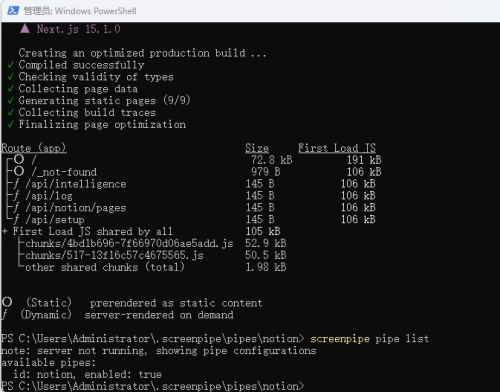Click "other shared chunks (total)" row

[105, 268]
